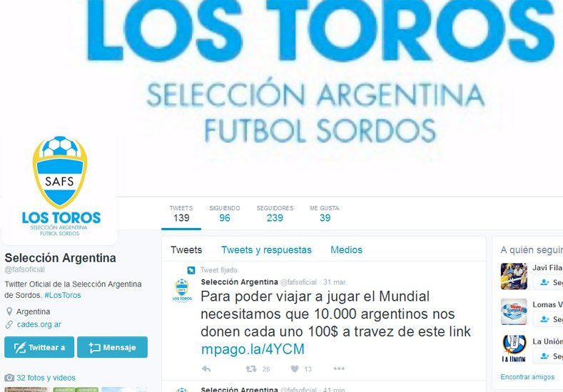The width and height of the screenshot is (563, 392).
Task: Open the Siguiendo 96 count
Action: [x=225, y=214]
